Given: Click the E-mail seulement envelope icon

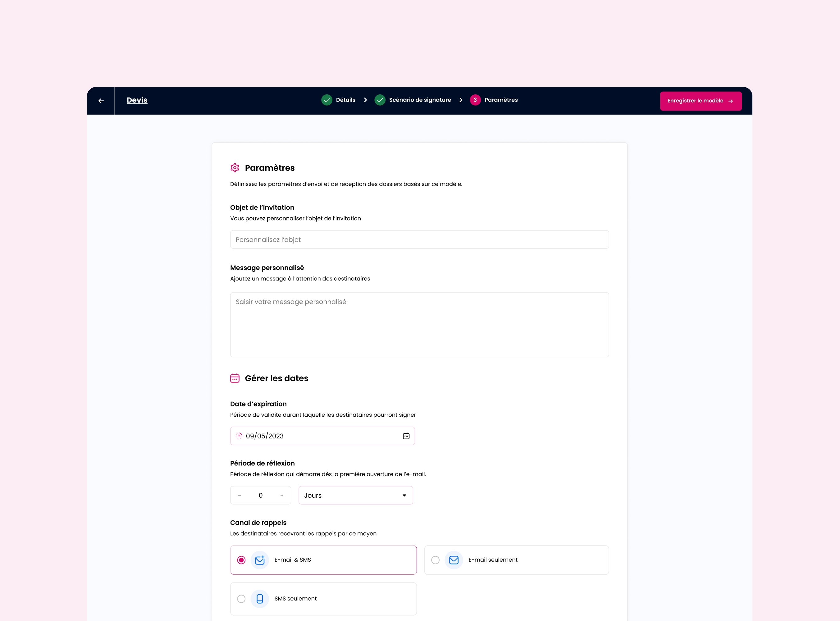Looking at the screenshot, I should click(454, 560).
